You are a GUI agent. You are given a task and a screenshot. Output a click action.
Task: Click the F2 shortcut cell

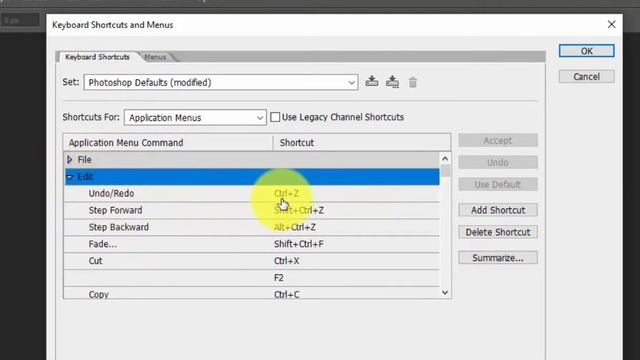tap(278, 278)
